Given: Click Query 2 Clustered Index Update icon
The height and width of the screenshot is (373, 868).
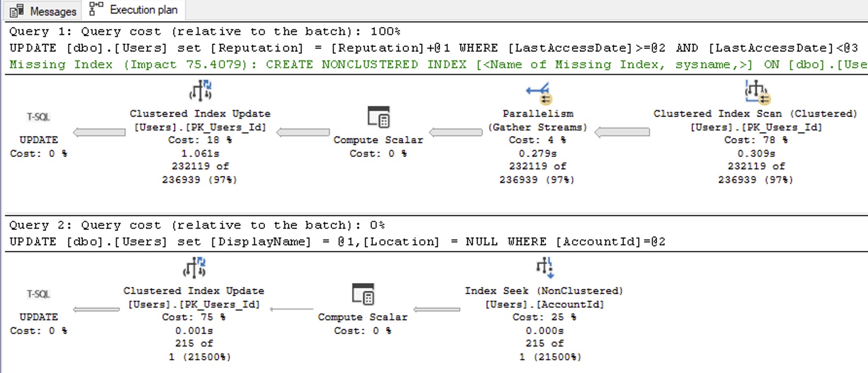Looking at the screenshot, I should point(194,268).
